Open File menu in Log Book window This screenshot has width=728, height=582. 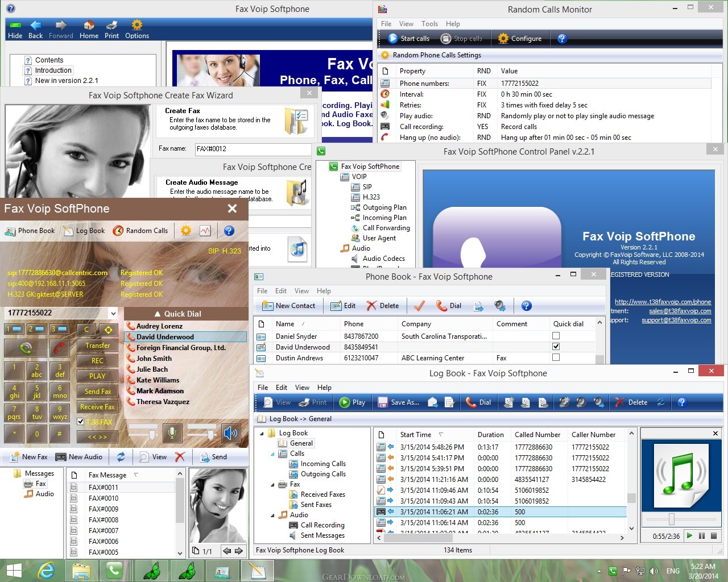point(263,388)
